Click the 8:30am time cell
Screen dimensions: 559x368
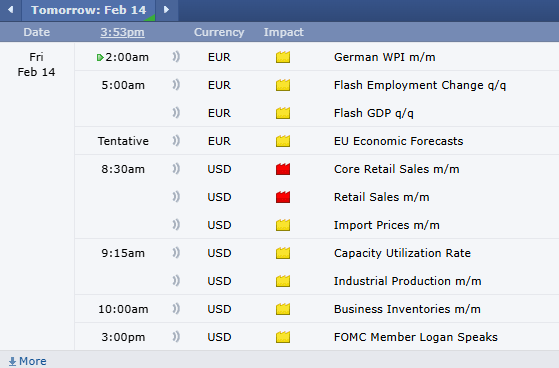[x=123, y=169]
